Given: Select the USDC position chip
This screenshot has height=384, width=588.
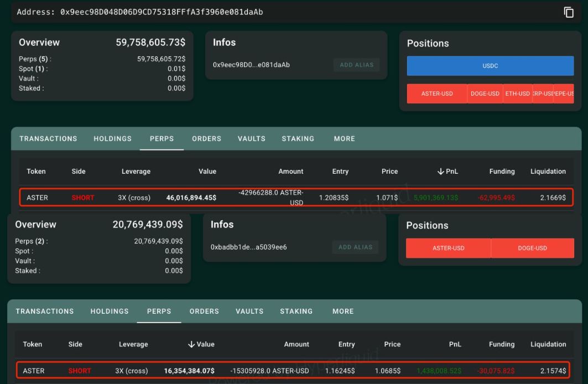Looking at the screenshot, I should tap(491, 66).
